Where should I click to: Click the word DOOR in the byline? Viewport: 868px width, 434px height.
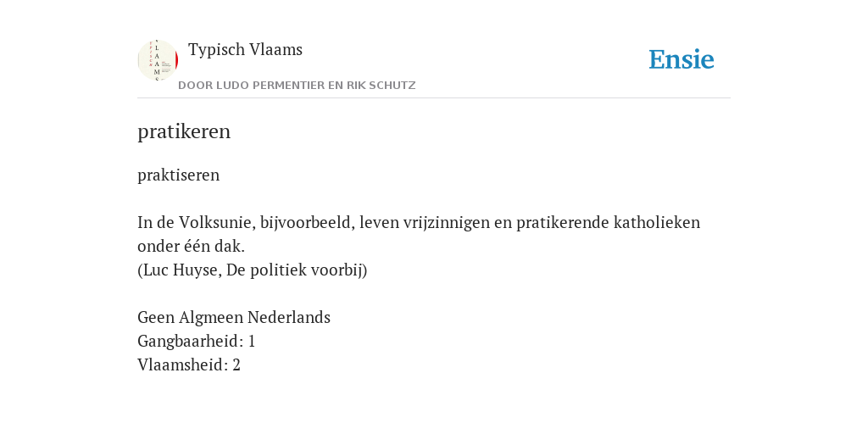[196, 86]
